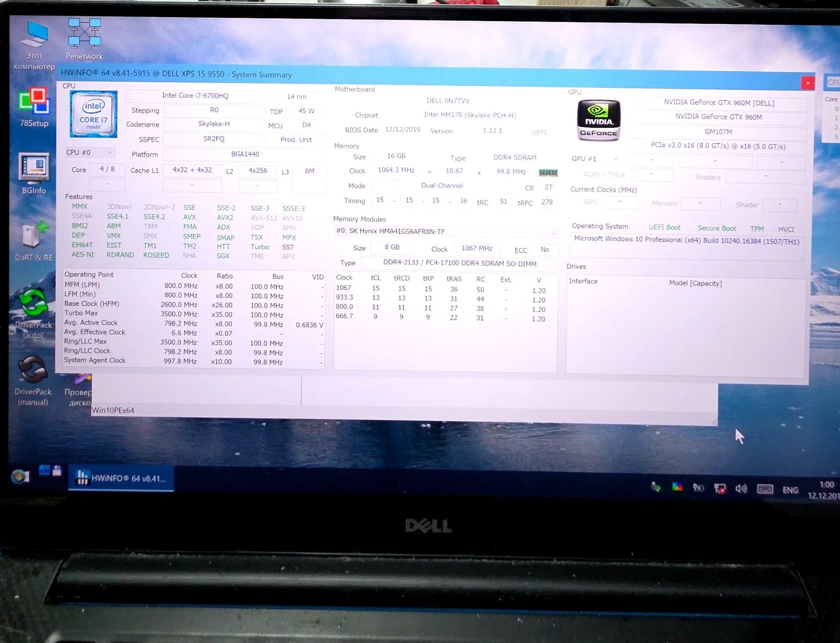
Task: Launch DriverPack (auto) desktop icon
Action: tap(33, 314)
